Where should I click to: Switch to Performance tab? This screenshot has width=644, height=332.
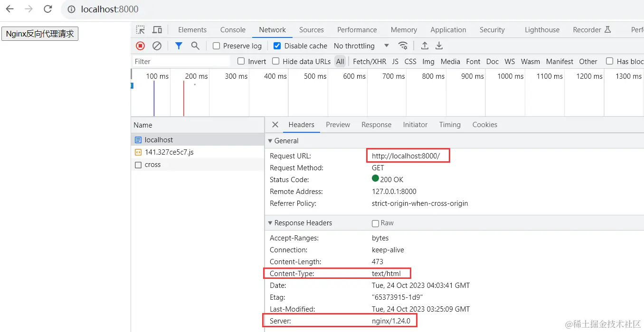pos(357,30)
